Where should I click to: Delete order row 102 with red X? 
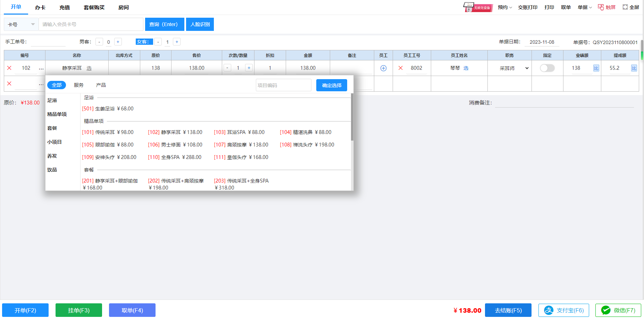click(x=9, y=68)
